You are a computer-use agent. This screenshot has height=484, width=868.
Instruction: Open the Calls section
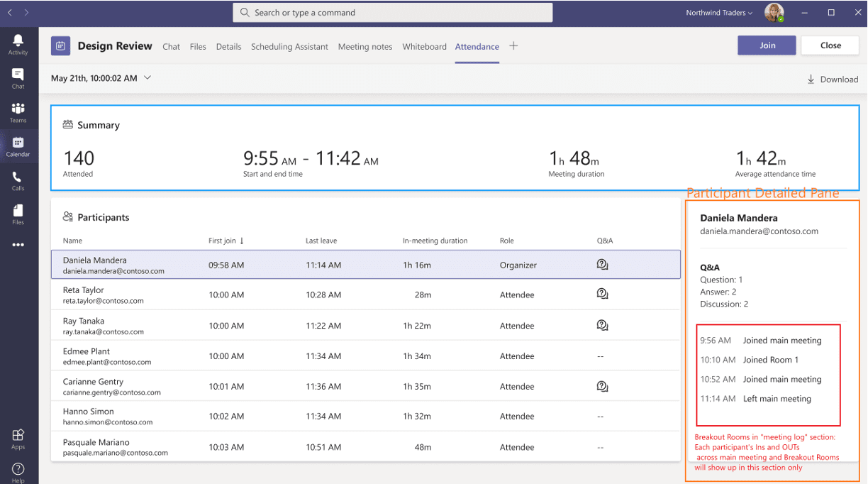click(18, 179)
